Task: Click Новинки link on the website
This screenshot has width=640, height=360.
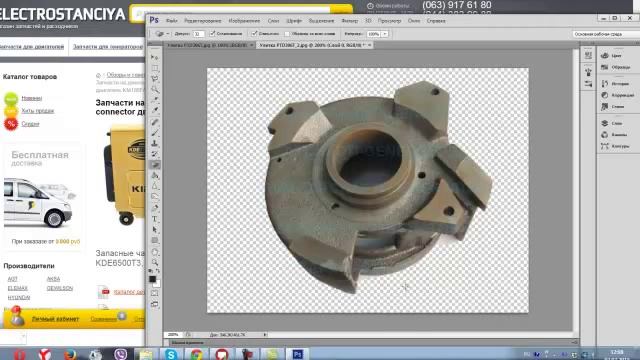Action: 31,98
